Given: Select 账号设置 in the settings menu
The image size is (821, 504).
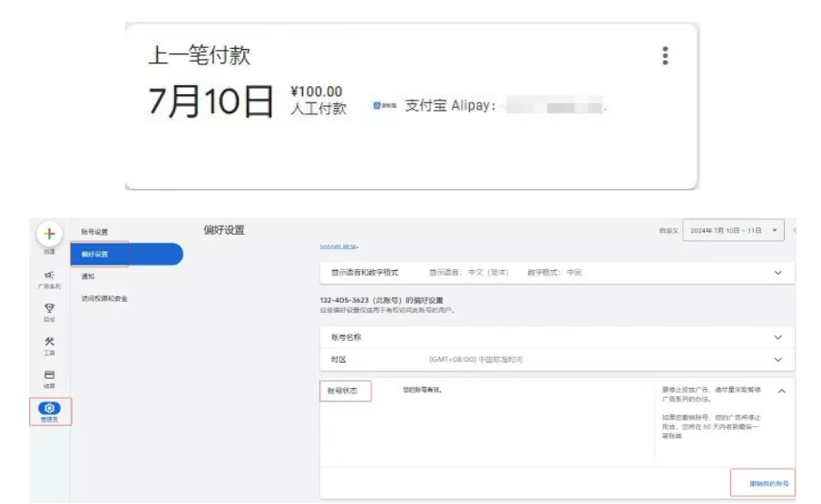Looking at the screenshot, I should click(x=94, y=232).
